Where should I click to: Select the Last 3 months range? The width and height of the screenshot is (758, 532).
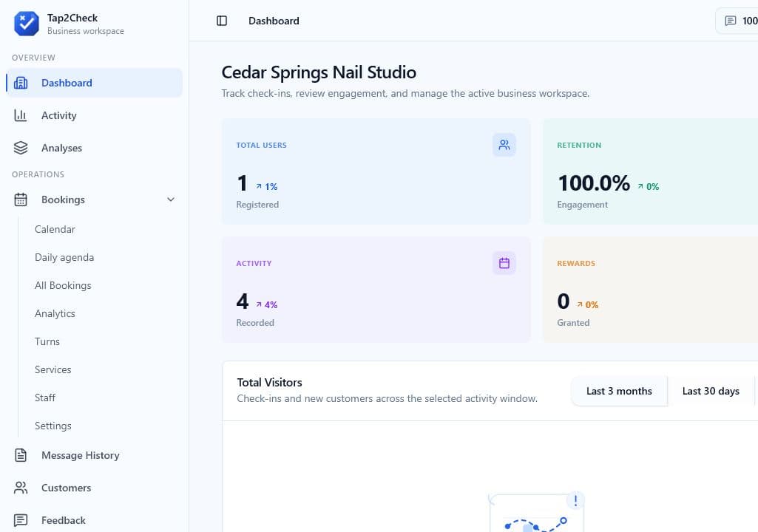tap(619, 391)
